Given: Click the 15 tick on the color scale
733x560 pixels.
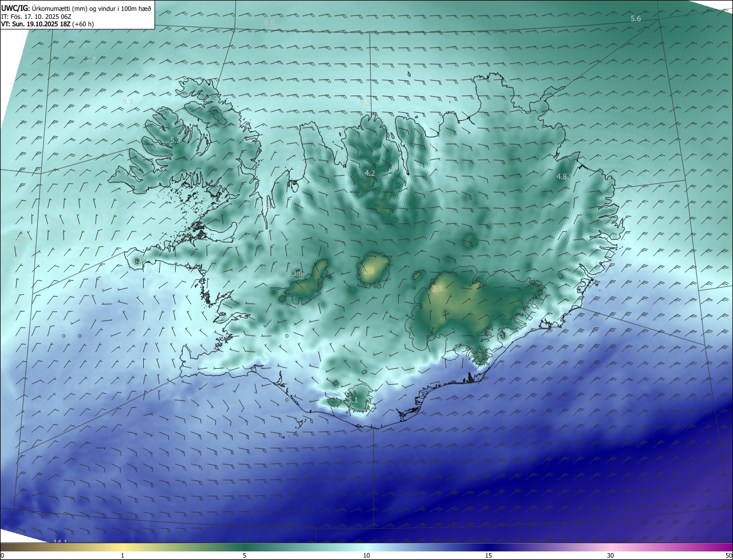Looking at the screenshot, I should pyautogui.click(x=488, y=555).
